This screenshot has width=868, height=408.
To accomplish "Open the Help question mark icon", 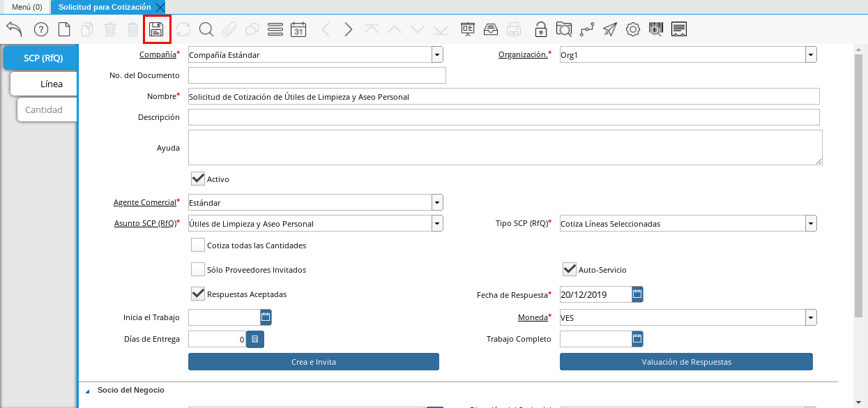I will pos(41,29).
